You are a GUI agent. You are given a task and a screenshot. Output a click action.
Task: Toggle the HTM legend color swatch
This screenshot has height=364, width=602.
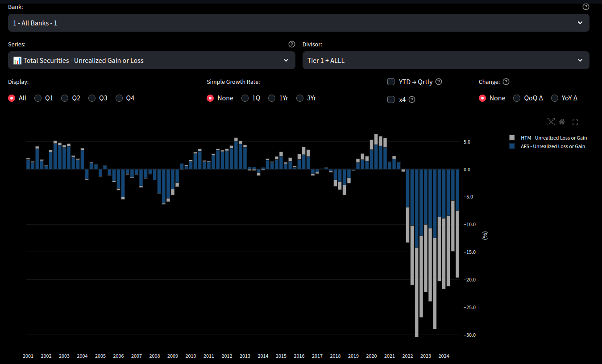(x=512, y=138)
